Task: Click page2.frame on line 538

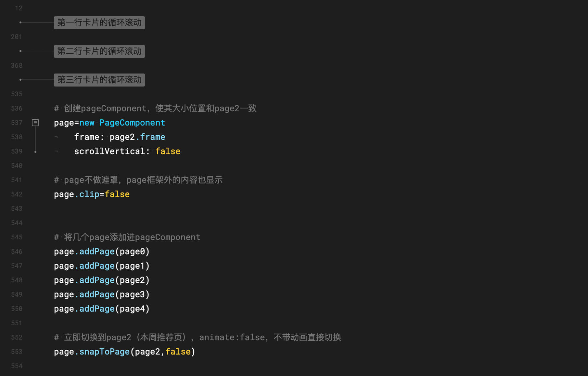Action: click(x=137, y=137)
